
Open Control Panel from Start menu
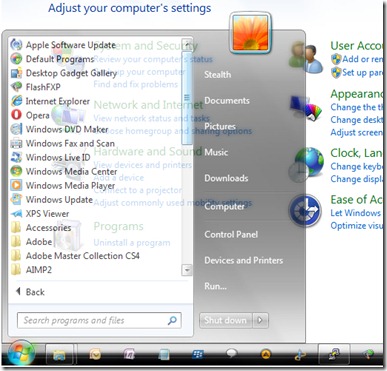231,234
